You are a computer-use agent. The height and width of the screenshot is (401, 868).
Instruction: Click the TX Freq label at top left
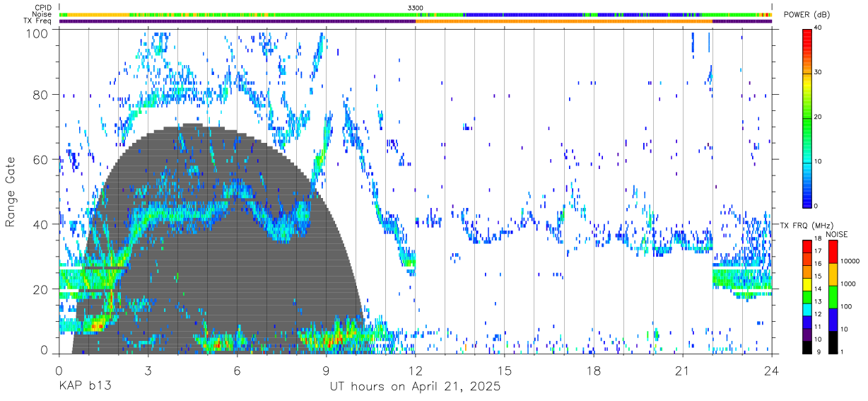pyautogui.click(x=38, y=21)
